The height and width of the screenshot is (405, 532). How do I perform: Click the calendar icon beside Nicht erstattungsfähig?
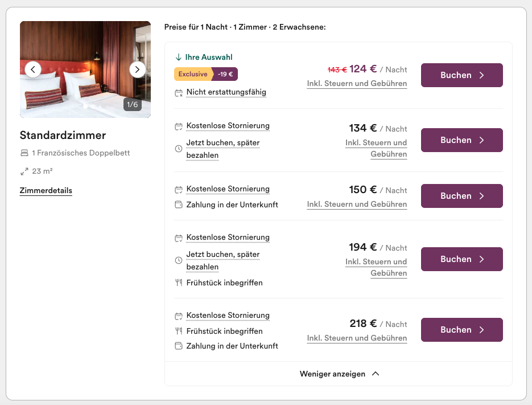click(x=179, y=93)
